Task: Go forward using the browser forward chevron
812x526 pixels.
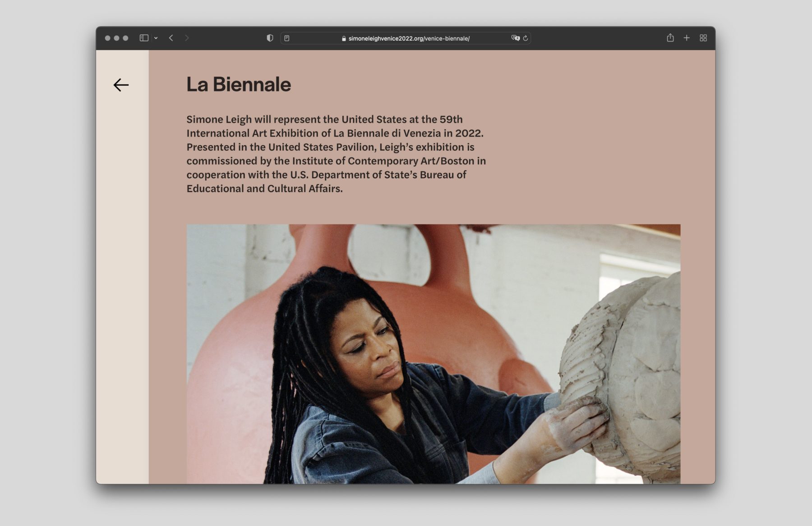Action: 187,38
